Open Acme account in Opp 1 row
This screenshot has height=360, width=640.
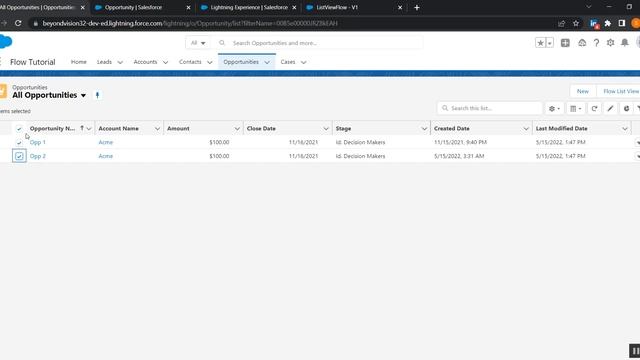pyautogui.click(x=105, y=142)
